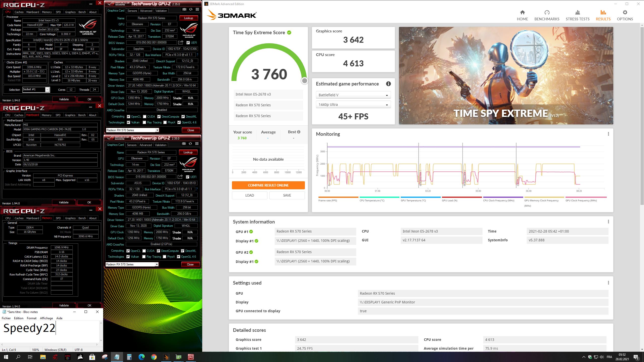Toggle OpenCL checkbox in top GPU-Z window
Image resolution: width=644 pixels, height=362 pixels.
(129, 117)
